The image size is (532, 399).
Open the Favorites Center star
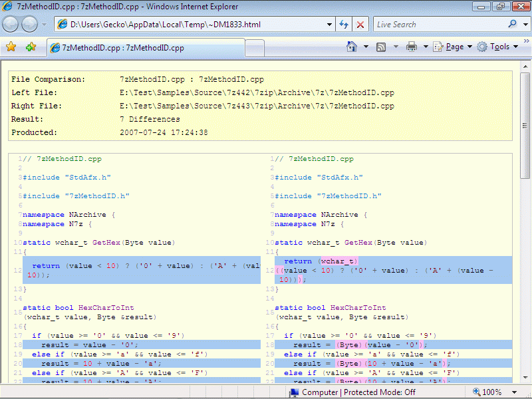pyautogui.click(x=11, y=47)
